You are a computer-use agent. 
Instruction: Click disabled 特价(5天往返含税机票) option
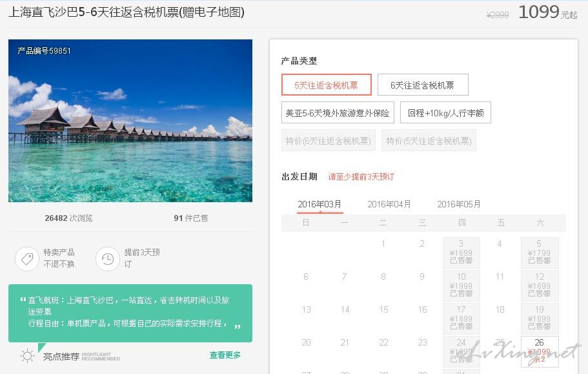coord(429,140)
